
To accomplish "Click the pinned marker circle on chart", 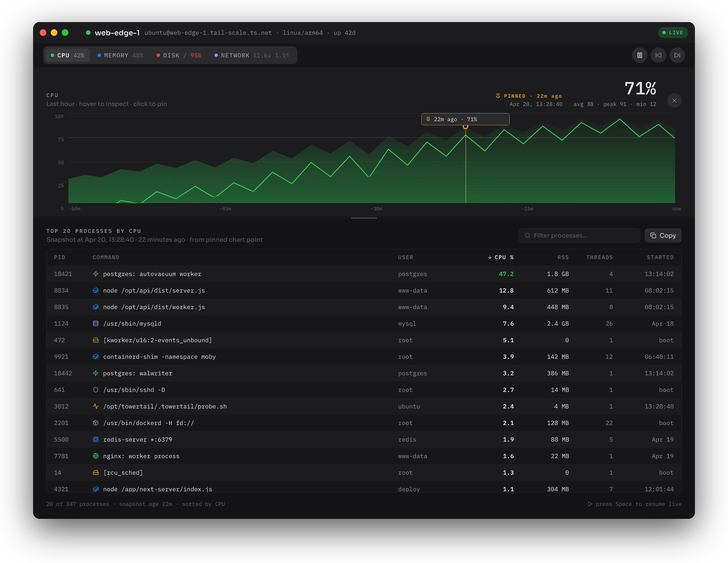I will tap(465, 126).
